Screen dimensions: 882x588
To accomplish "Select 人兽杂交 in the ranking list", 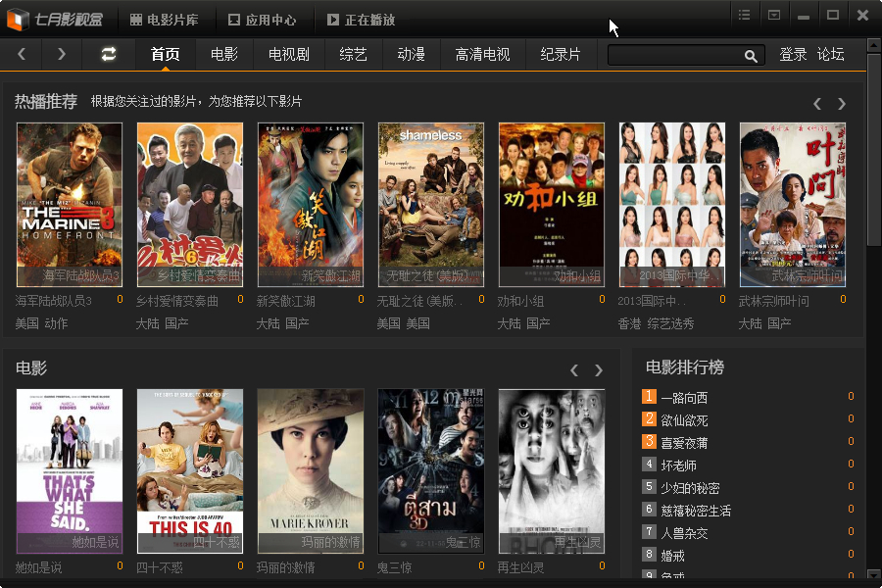I will coord(684,533).
